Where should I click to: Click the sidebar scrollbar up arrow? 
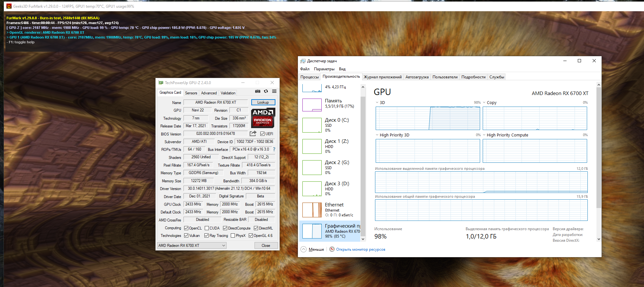coord(363,87)
